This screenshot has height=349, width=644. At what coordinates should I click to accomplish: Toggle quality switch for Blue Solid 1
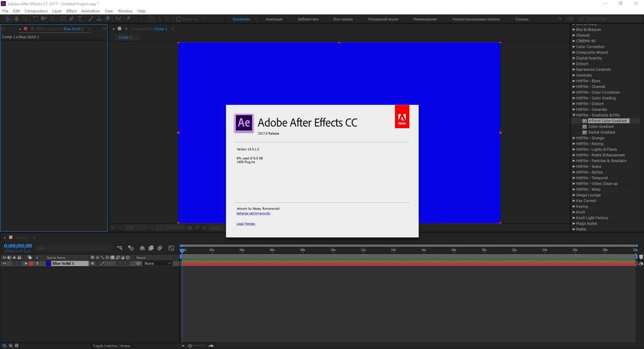coord(102,263)
